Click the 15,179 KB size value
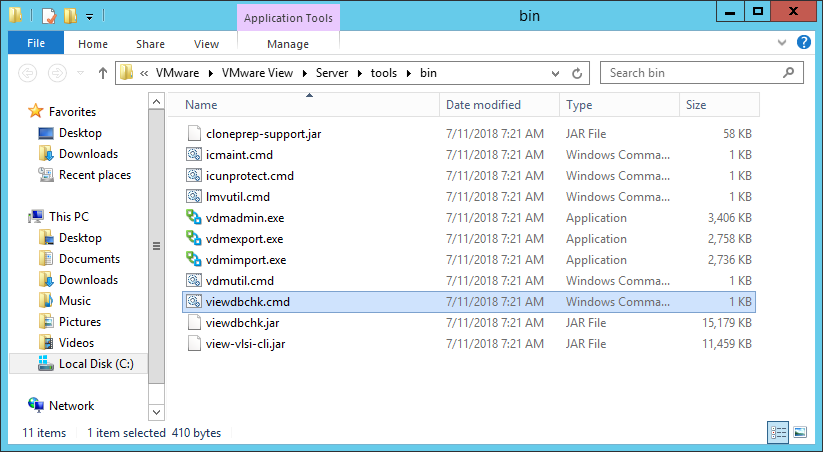Viewport: 823px width, 452px height. click(727, 323)
